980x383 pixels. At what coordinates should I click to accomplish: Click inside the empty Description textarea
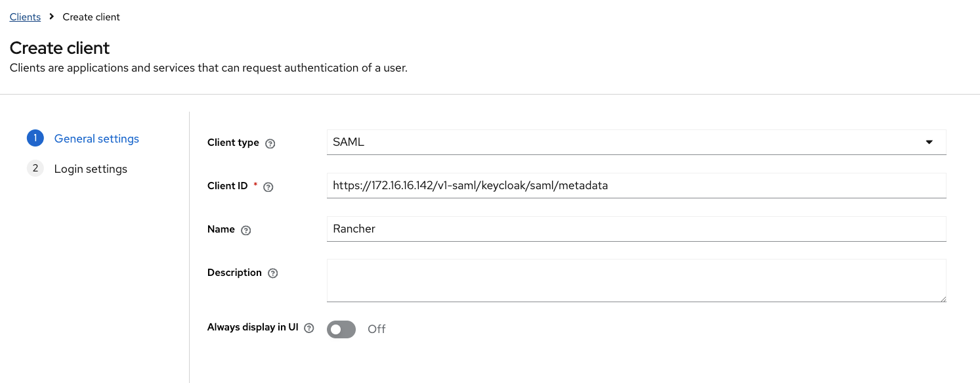pyautogui.click(x=635, y=280)
